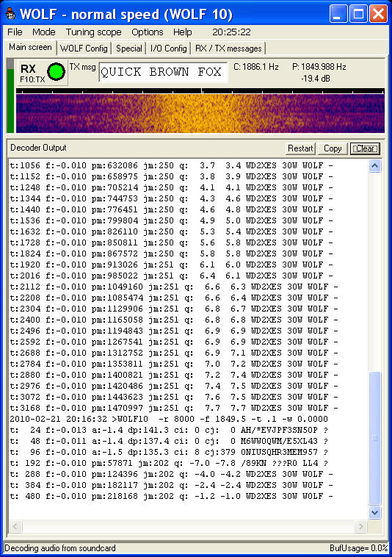The image size is (392, 557).
Task: Click the scroll up arrow of decoder output
Action: (375, 165)
